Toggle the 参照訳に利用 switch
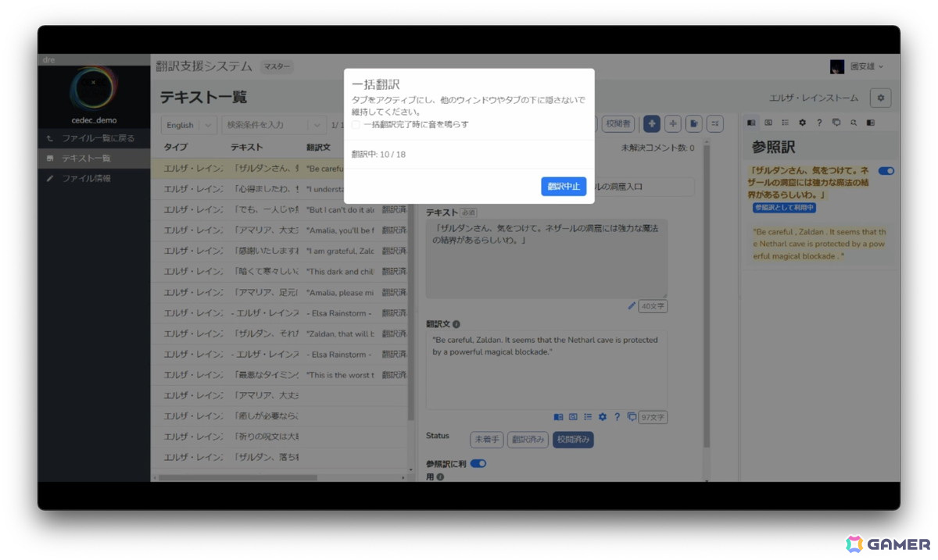The height and width of the screenshot is (560, 938). (478, 463)
